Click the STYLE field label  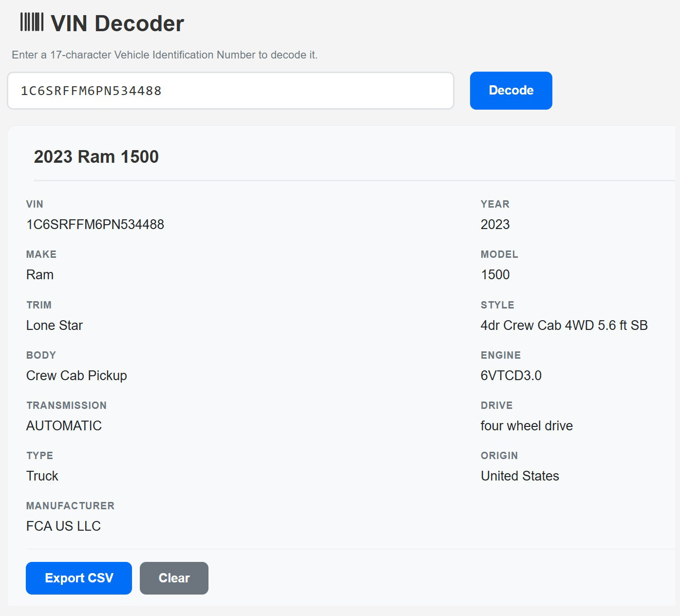(497, 305)
